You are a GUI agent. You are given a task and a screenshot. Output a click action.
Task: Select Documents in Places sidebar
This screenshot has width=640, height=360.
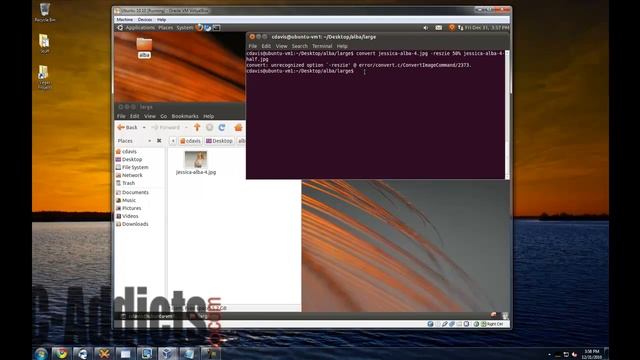pyautogui.click(x=132, y=192)
